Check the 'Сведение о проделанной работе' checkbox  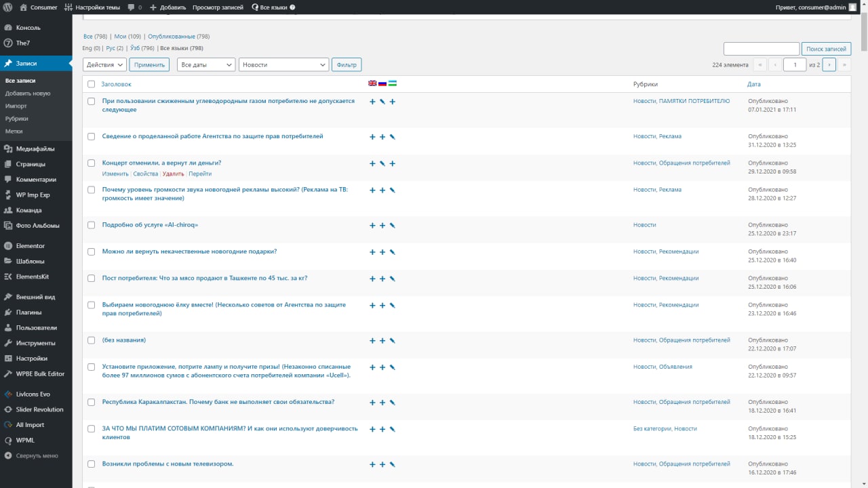[x=92, y=136]
